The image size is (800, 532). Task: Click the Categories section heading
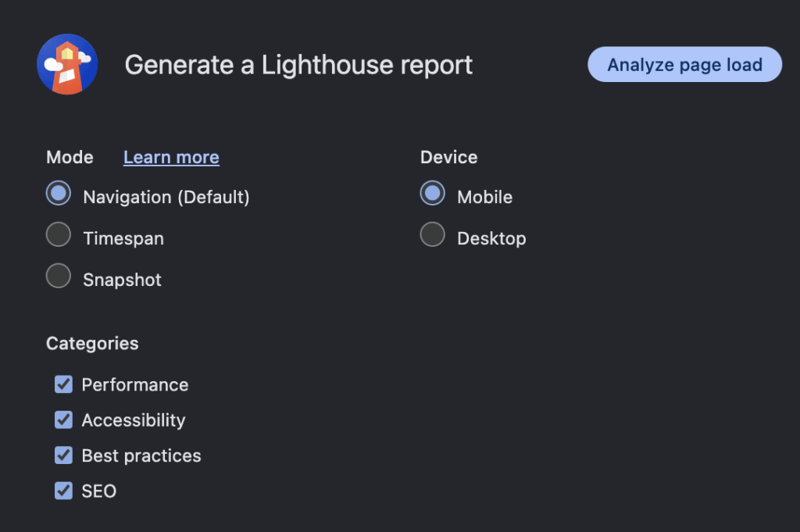pos(92,344)
